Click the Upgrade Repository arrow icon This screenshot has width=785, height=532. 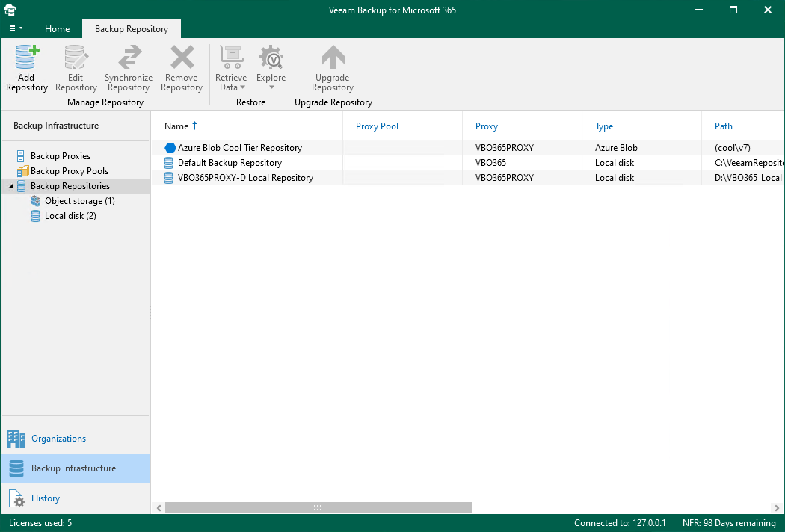coord(333,57)
